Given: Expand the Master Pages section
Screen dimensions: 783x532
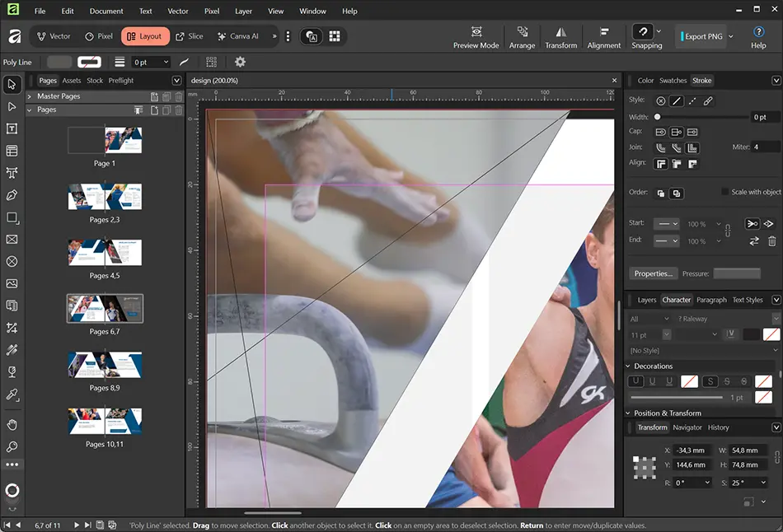Looking at the screenshot, I should pos(30,96).
